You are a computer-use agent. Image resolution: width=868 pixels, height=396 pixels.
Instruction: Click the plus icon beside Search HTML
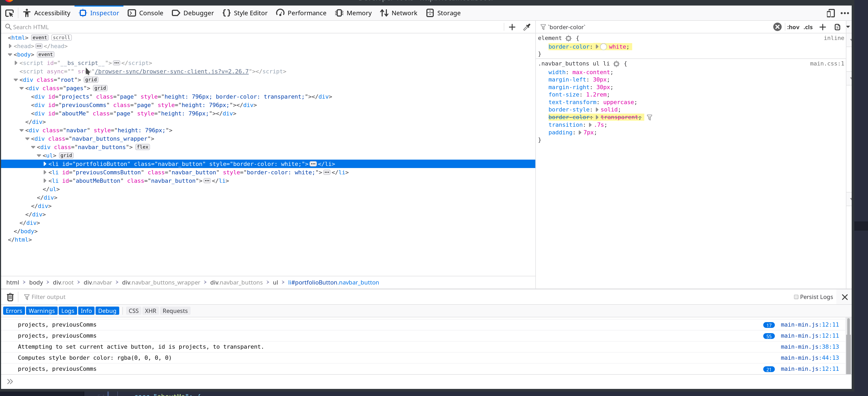512,27
